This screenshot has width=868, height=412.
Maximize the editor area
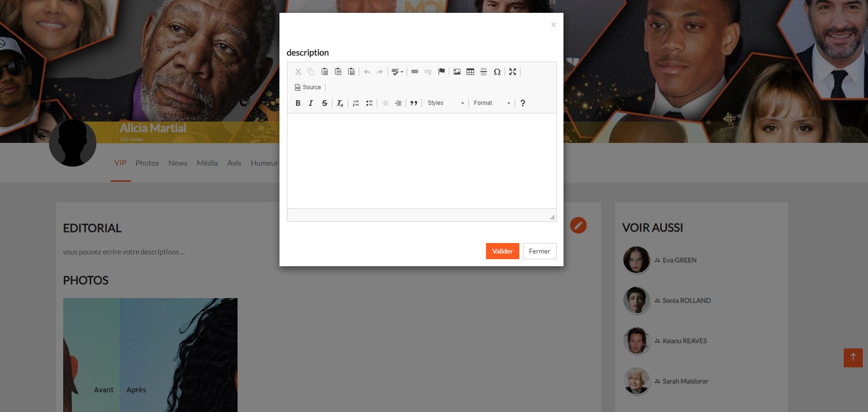(x=513, y=72)
